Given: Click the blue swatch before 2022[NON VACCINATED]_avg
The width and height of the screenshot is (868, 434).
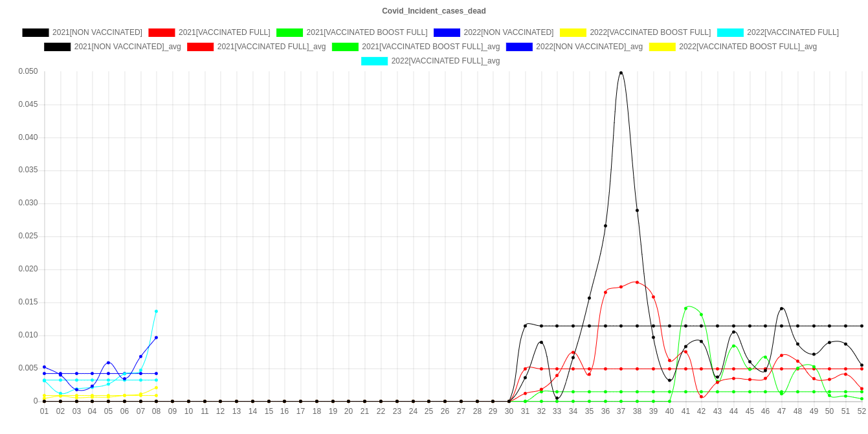Looking at the screenshot, I should [x=518, y=47].
